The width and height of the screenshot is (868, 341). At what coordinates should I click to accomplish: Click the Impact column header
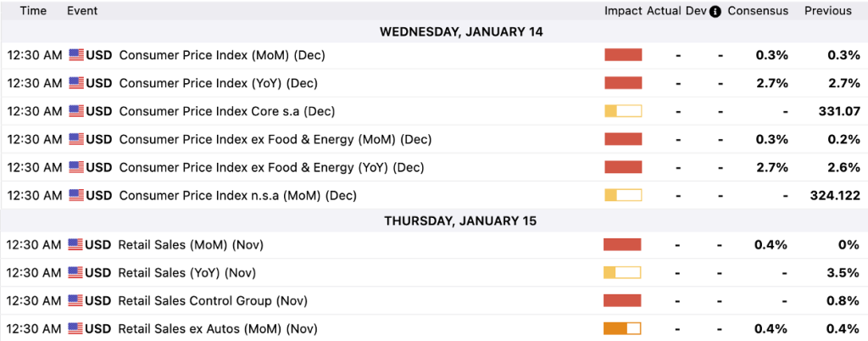623,11
